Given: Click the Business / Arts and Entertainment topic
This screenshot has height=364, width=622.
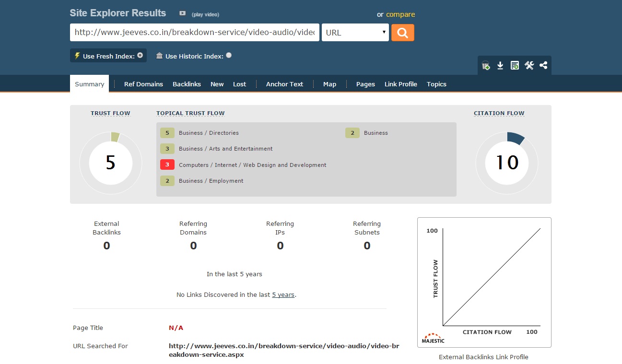Looking at the screenshot, I should 225,149.
